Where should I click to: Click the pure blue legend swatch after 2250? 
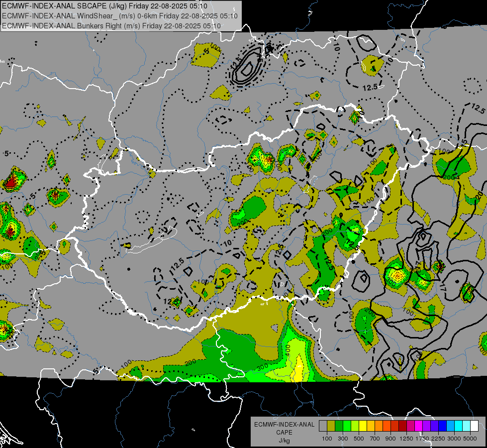443,426
